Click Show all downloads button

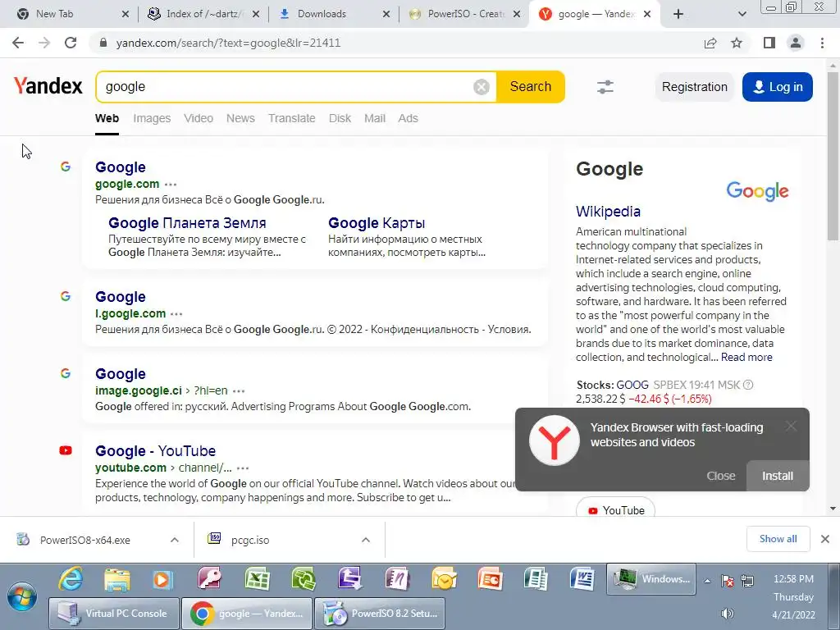click(778, 539)
